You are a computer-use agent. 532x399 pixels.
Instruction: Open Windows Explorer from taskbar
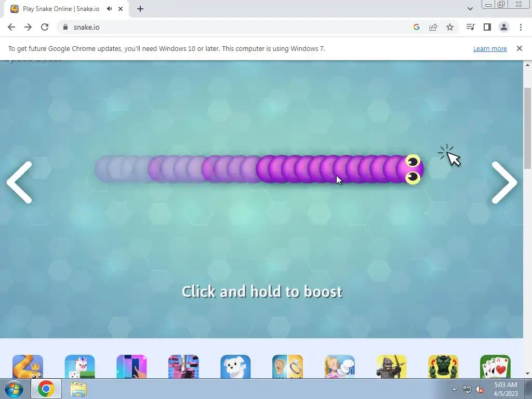(79, 390)
